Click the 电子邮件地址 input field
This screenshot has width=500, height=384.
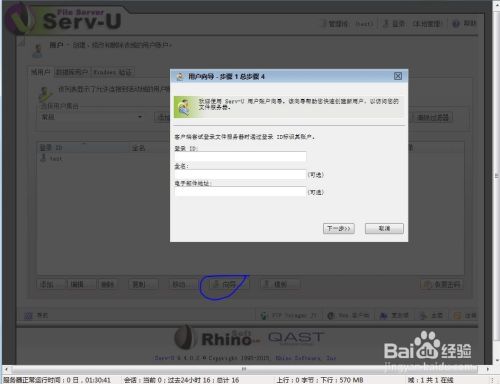(x=240, y=191)
